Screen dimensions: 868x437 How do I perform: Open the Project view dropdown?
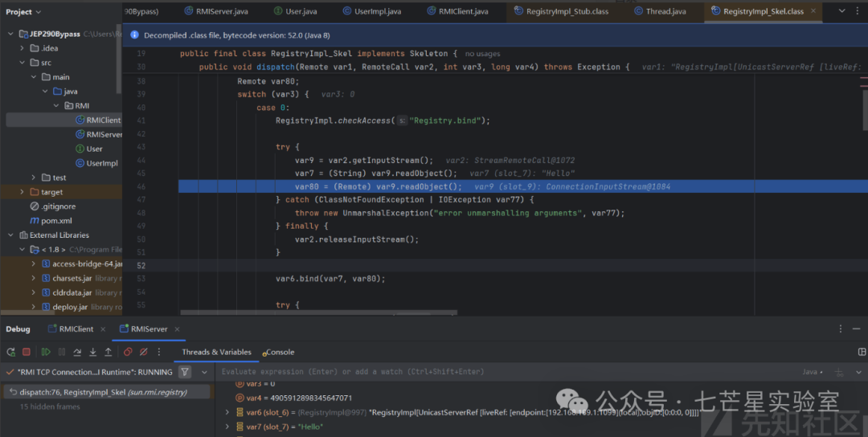point(23,11)
